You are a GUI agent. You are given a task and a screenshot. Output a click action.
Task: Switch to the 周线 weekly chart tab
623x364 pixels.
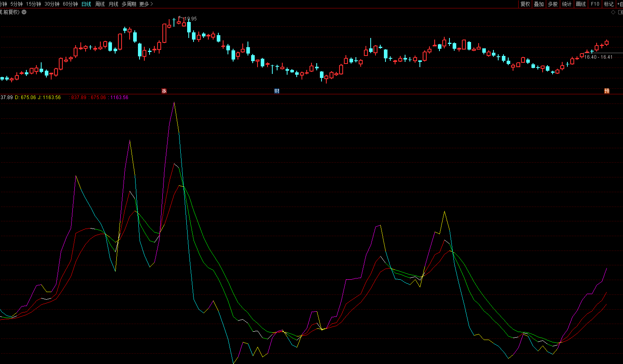(x=100, y=4)
